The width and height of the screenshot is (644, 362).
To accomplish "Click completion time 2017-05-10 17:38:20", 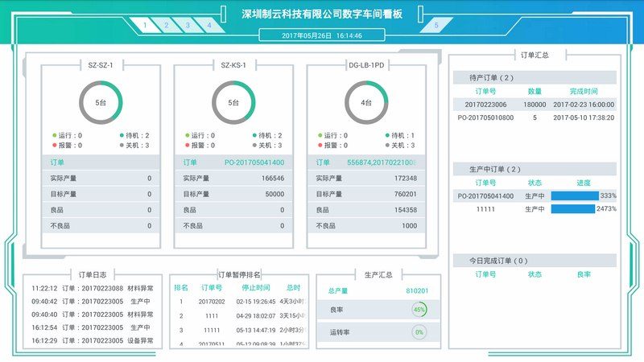I will tap(584, 117).
